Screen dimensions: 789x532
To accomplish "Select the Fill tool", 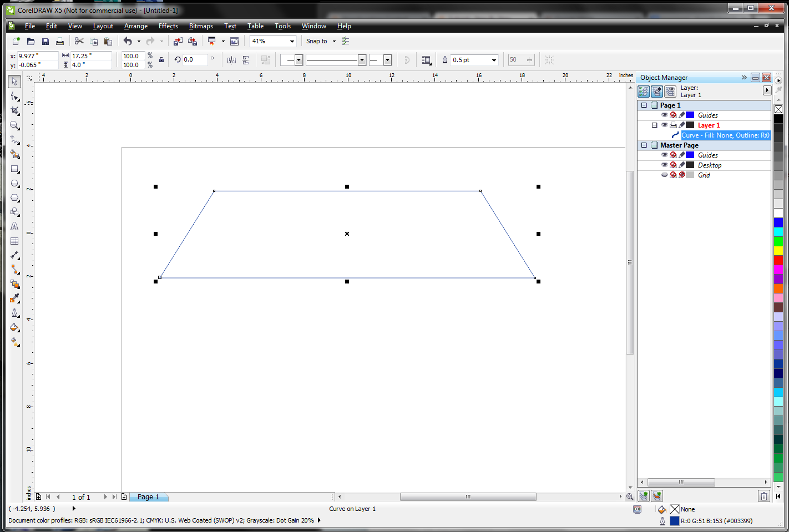I will [x=15, y=327].
